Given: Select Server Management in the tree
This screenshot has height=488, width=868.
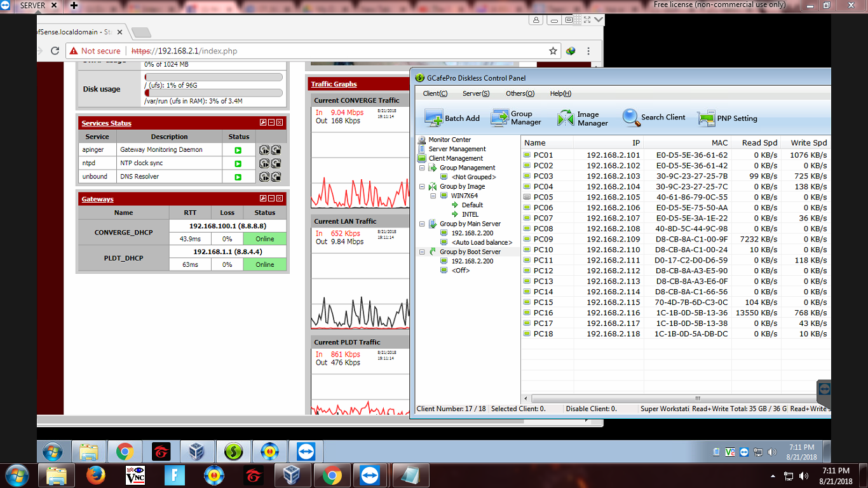Looking at the screenshot, I should pyautogui.click(x=457, y=149).
